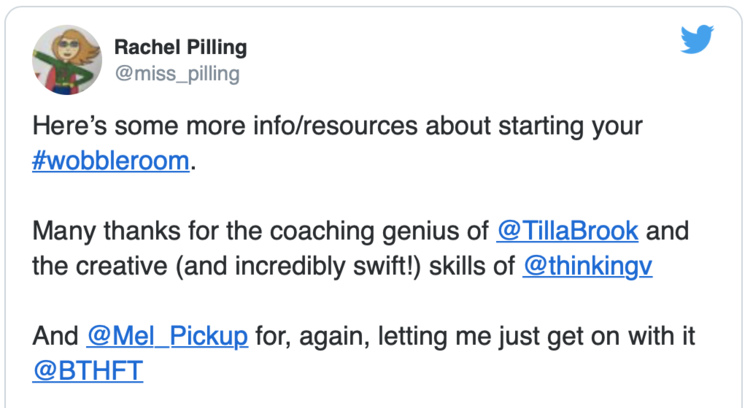Click the blue Twitter bird logo
This screenshot has width=753, height=408.
pyautogui.click(x=697, y=39)
